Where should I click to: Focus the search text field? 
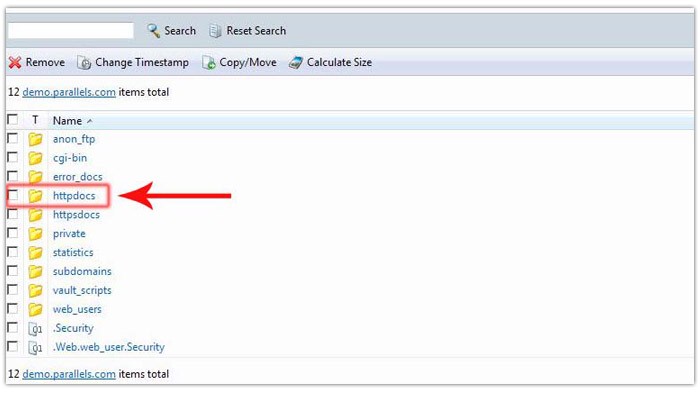click(71, 30)
